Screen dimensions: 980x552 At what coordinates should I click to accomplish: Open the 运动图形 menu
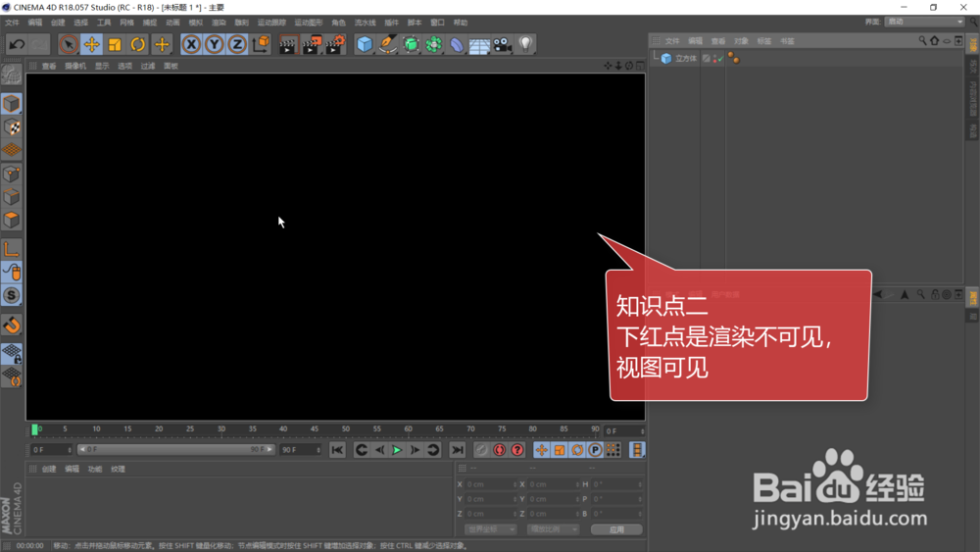point(309,23)
